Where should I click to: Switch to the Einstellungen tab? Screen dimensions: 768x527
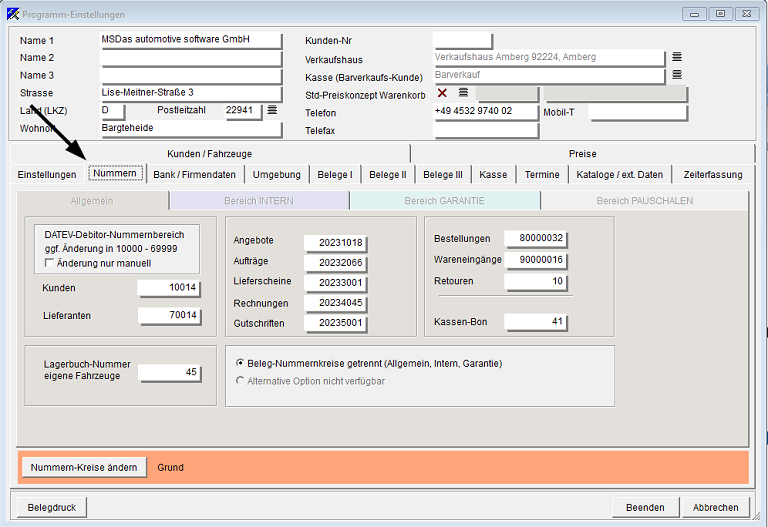47,175
